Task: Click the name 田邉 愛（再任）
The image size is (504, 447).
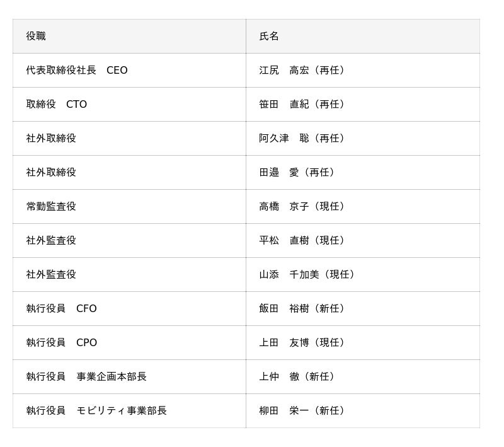Action: point(299,172)
